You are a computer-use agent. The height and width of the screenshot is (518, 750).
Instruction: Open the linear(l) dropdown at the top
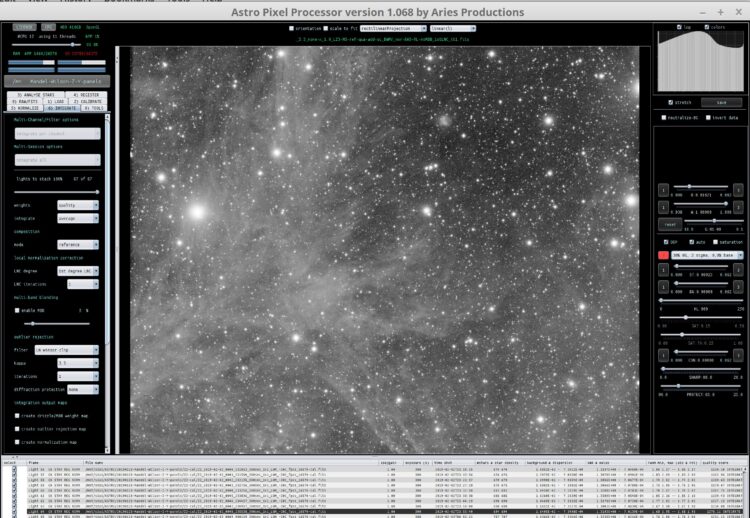point(452,29)
